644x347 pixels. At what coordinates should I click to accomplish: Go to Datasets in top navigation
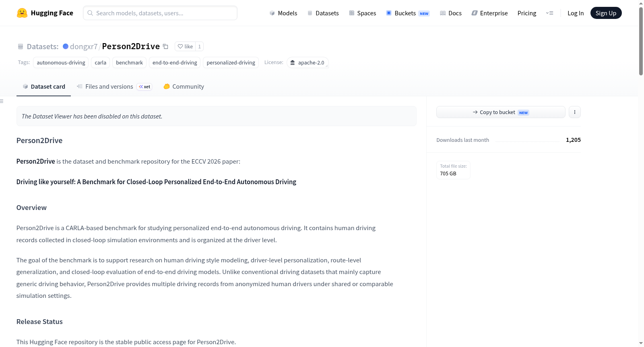point(323,13)
